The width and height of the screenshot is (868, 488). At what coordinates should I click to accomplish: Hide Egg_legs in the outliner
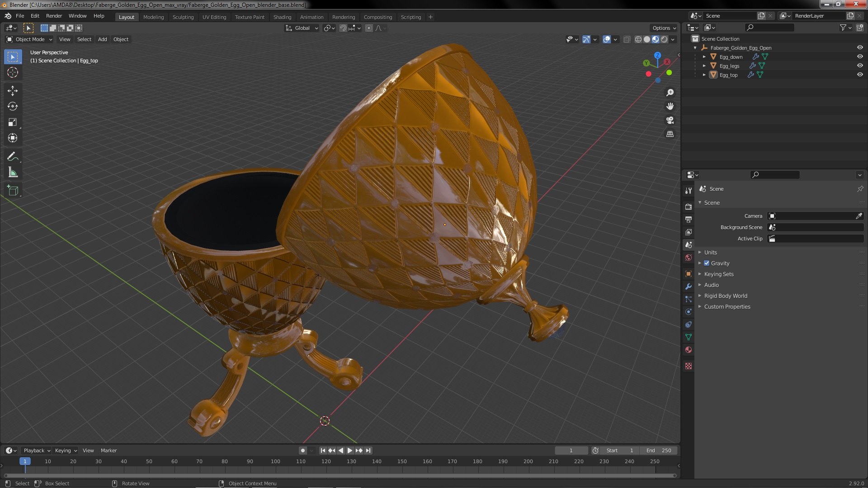coord(859,66)
